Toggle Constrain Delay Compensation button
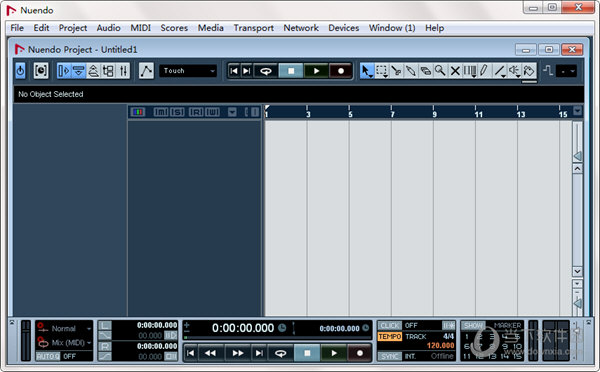 click(x=41, y=71)
